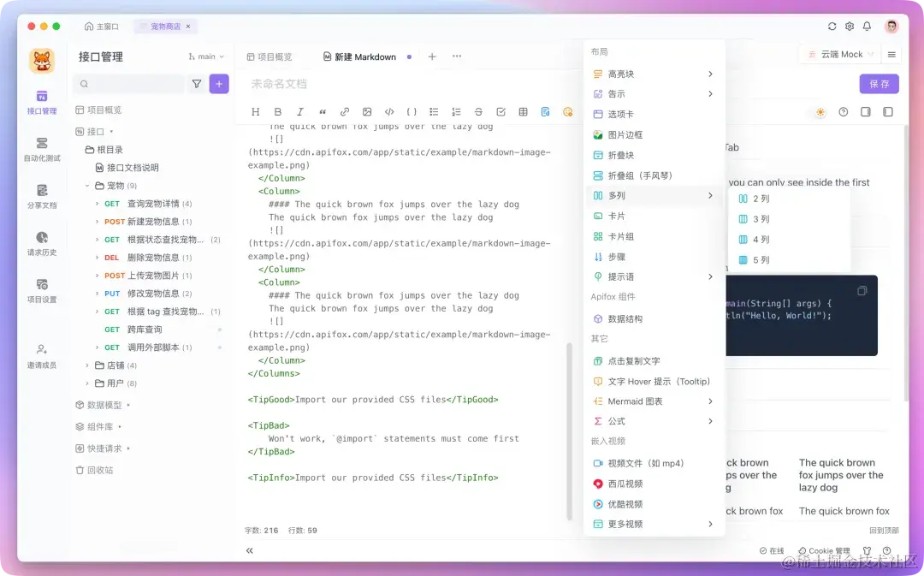Open the main branch dropdown
Screen dimensions: 924x576
pyautogui.click(x=206, y=56)
